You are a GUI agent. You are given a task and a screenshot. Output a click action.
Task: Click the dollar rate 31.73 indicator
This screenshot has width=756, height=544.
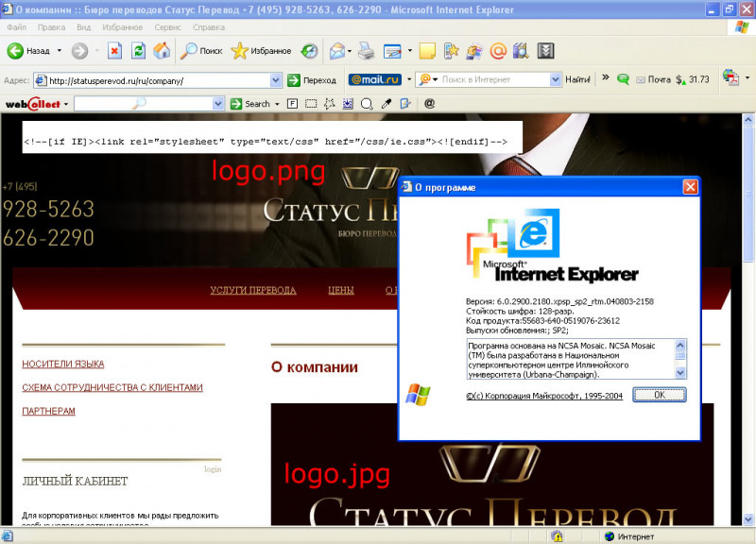(x=693, y=79)
